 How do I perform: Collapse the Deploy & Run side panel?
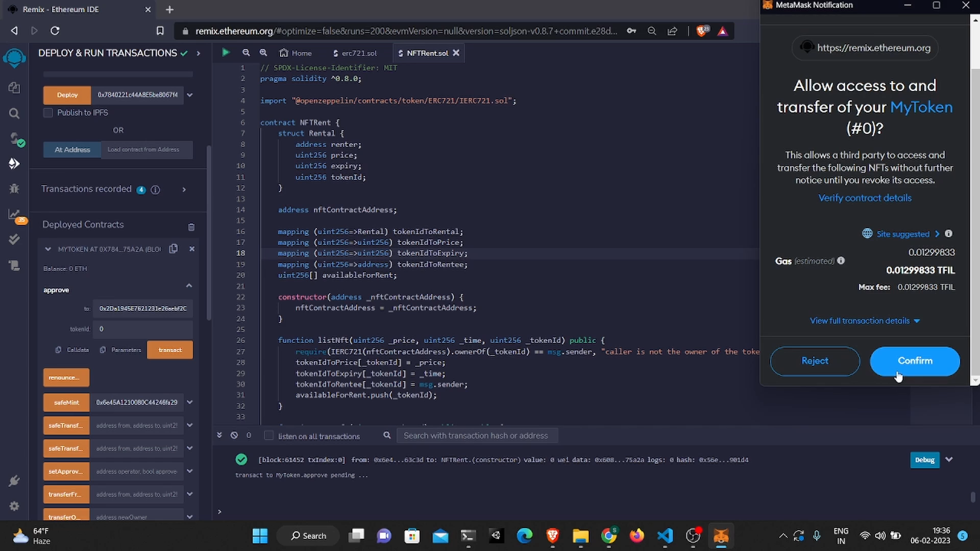(x=199, y=53)
